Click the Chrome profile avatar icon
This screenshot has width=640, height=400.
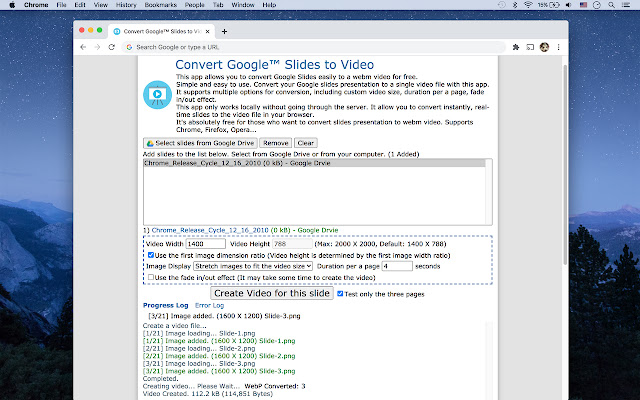[544, 46]
